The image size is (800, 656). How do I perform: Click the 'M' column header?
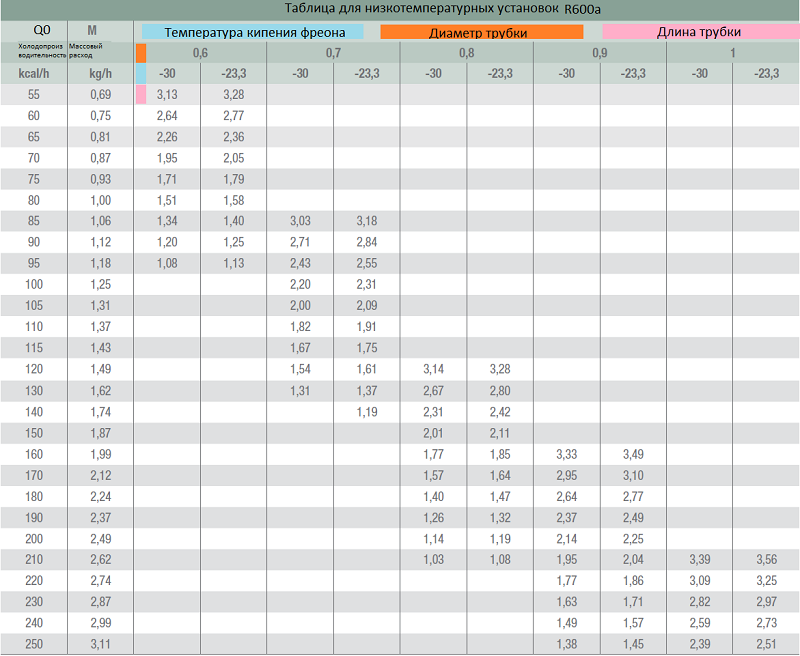[x=92, y=31]
